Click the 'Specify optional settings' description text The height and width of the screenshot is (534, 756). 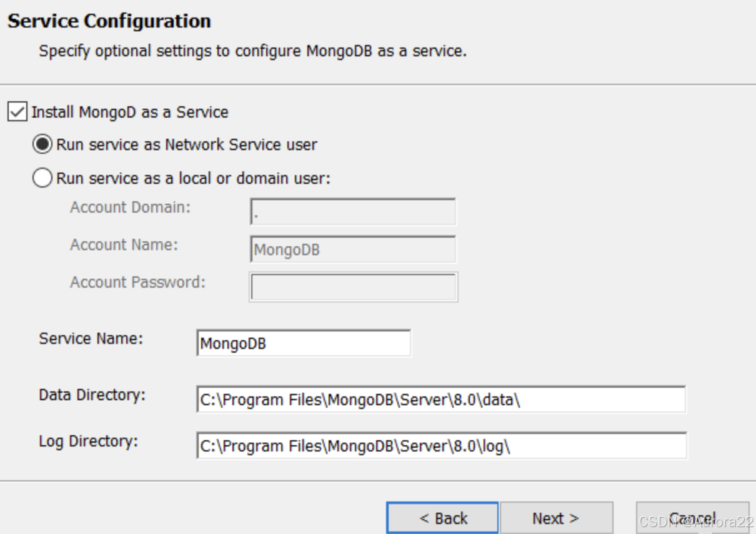coord(253,51)
